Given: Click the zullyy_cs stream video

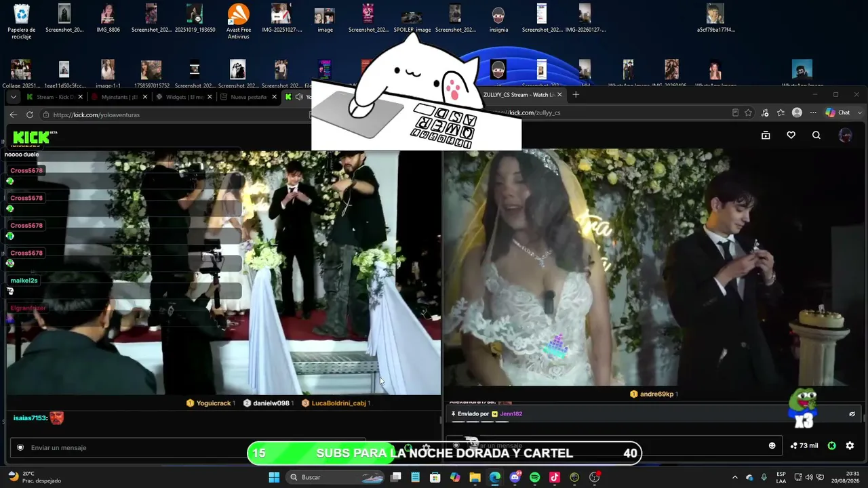Looking at the screenshot, I should [654, 267].
